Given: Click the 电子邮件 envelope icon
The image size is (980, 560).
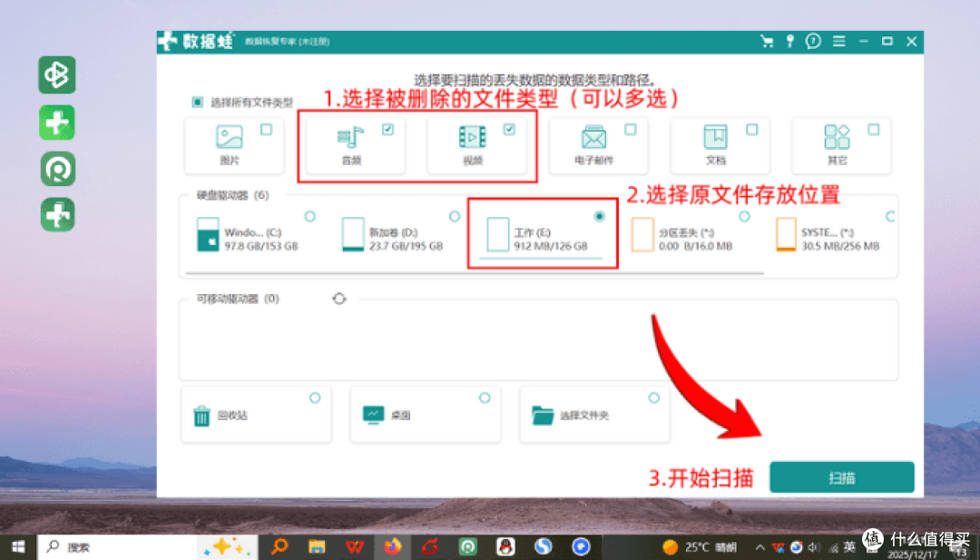Looking at the screenshot, I should [593, 137].
